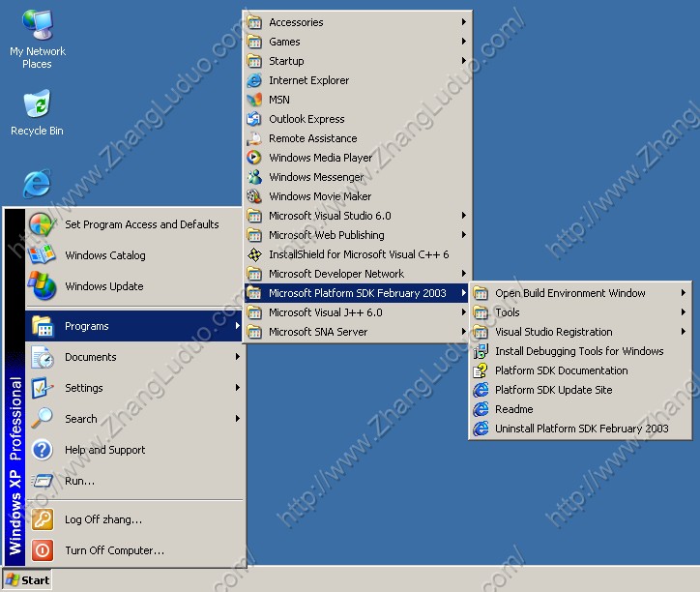This screenshot has height=592, width=700.
Task: Select Microsoft SNA Server entry
Action: (356, 332)
